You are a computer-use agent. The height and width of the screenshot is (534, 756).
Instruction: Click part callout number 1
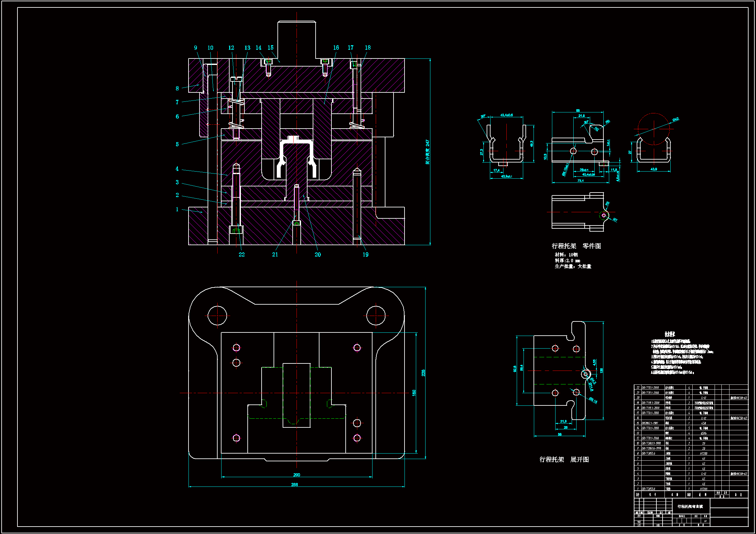(177, 209)
